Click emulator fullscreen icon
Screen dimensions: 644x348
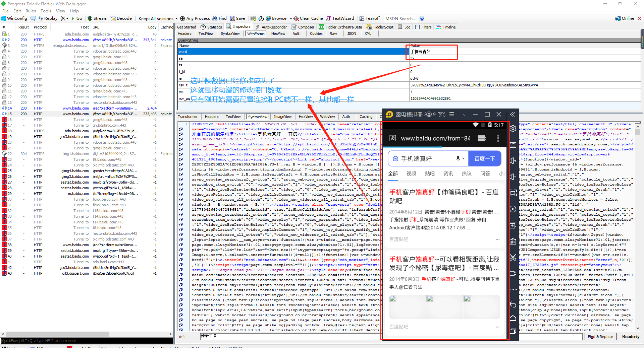pos(513,193)
